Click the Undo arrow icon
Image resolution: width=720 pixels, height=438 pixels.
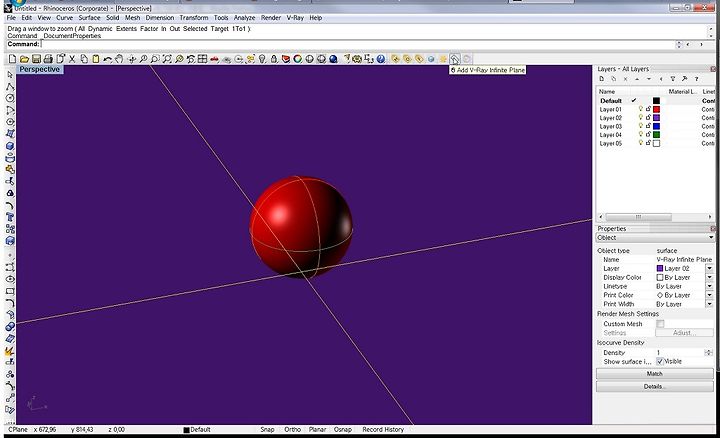(107, 59)
